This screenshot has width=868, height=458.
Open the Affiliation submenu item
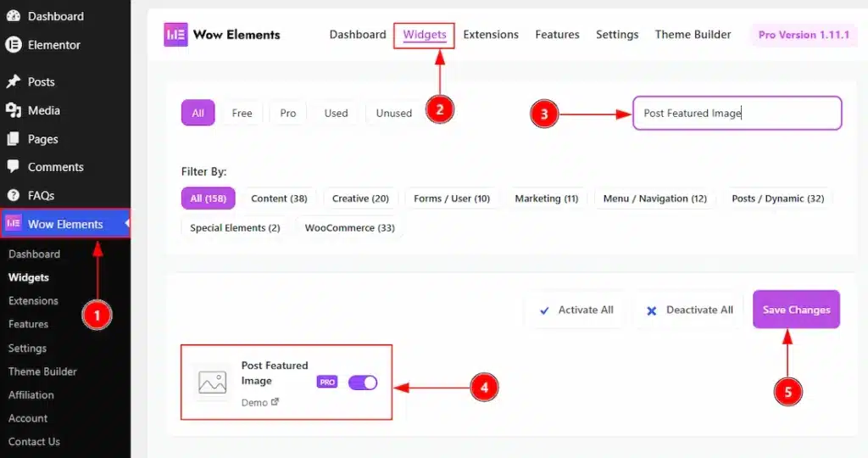pyautogui.click(x=31, y=394)
